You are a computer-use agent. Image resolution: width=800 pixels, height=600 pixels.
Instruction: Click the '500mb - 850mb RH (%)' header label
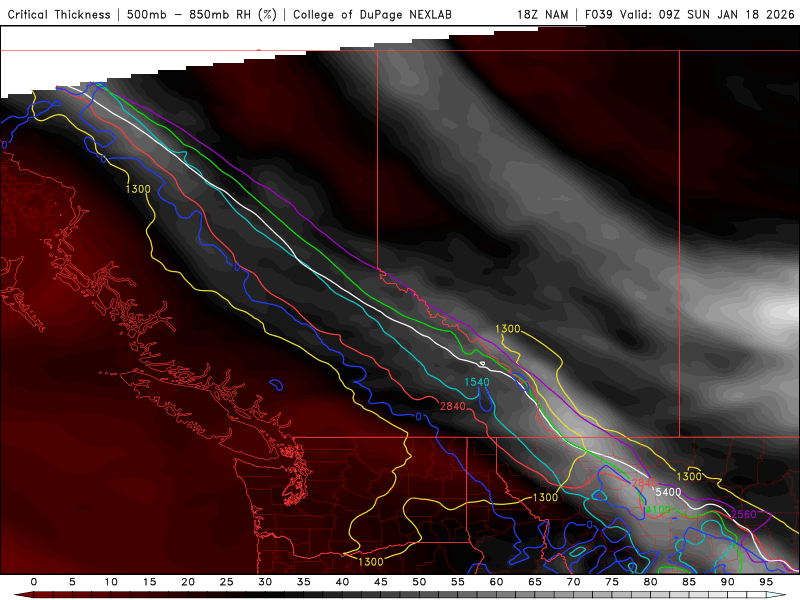click(x=202, y=15)
